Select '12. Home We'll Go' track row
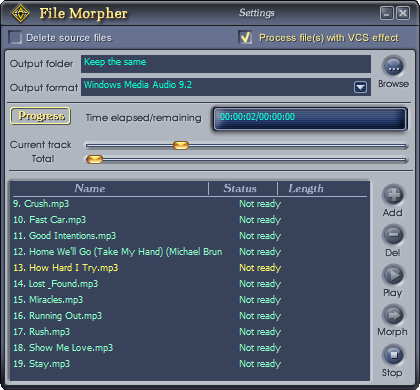This screenshot has height=390, width=420. coord(190,252)
